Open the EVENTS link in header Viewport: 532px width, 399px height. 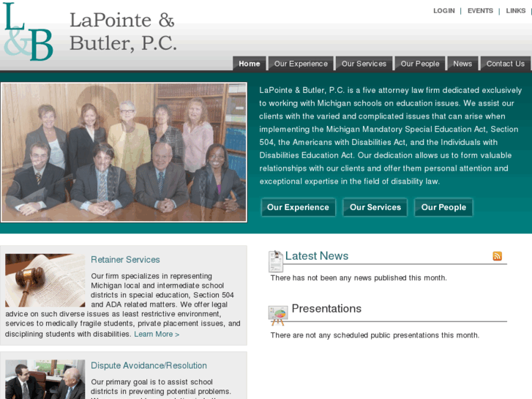pos(480,11)
